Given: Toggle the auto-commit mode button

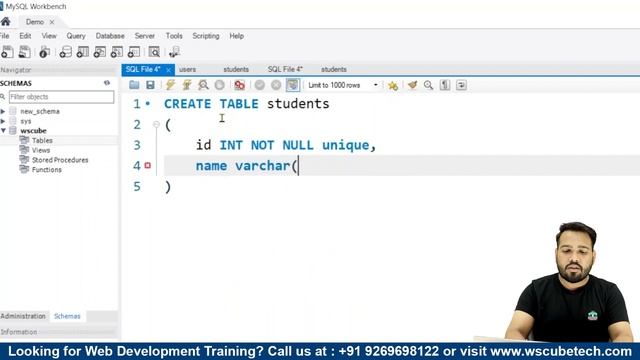Looking at the screenshot, I should click(293, 85).
